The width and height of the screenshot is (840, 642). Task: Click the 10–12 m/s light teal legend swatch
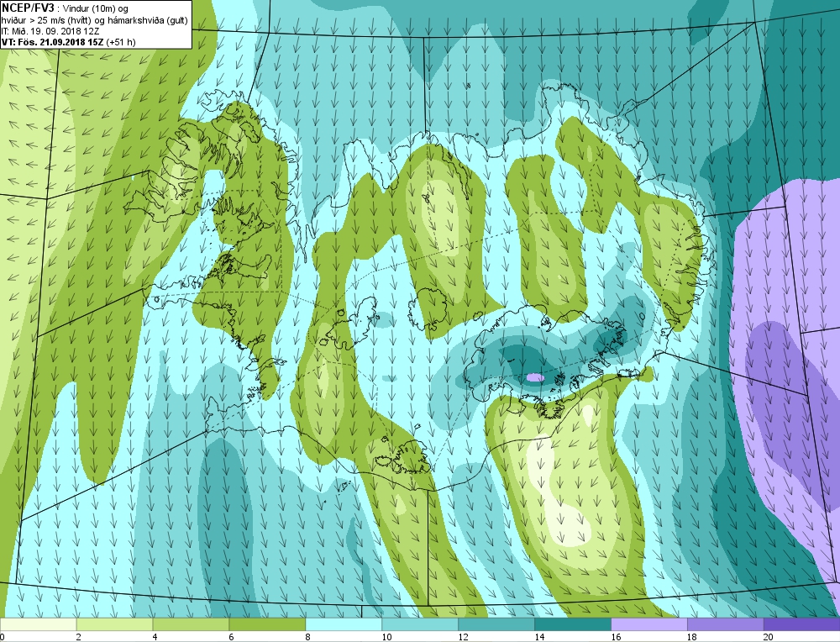pyautogui.click(x=420, y=624)
